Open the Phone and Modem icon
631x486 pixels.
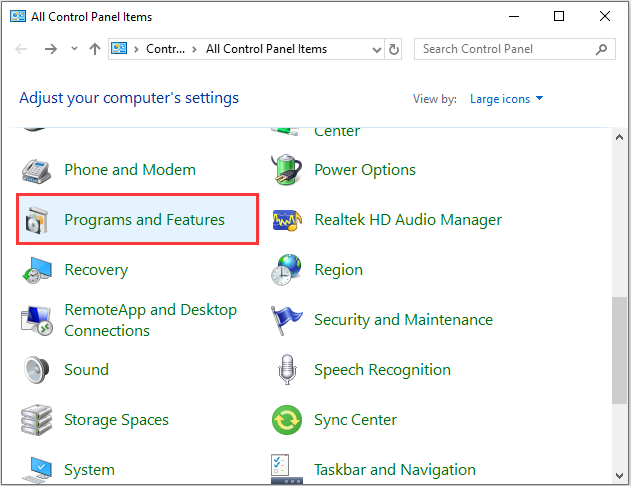click(x=36, y=171)
